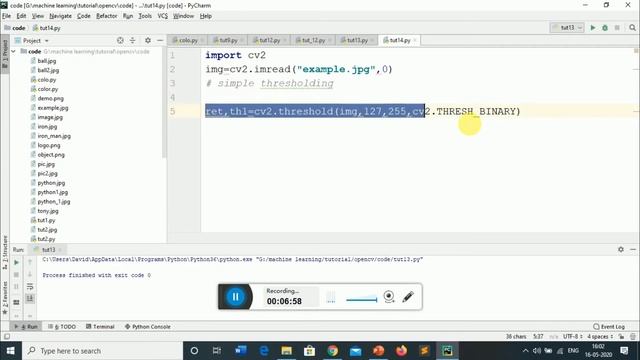640x360 pixels.
Task: Select logo.png in project tree
Action: [x=49, y=145]
